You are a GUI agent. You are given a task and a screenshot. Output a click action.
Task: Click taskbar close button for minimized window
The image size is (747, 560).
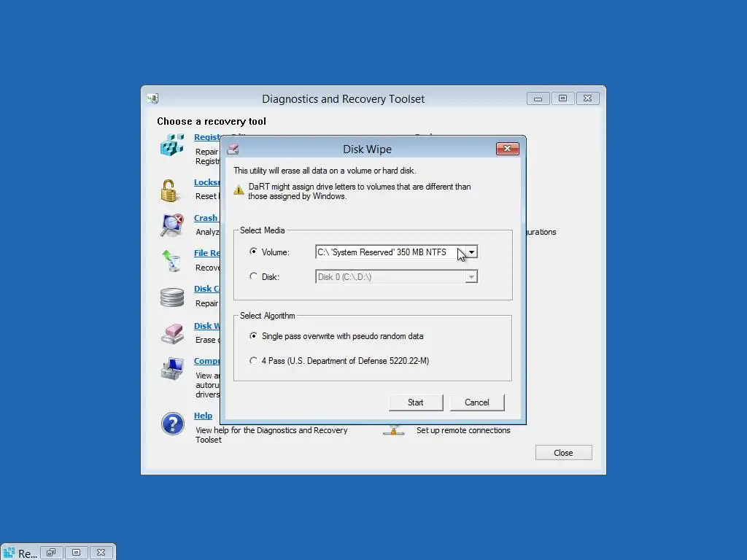(x=101, y=553)
